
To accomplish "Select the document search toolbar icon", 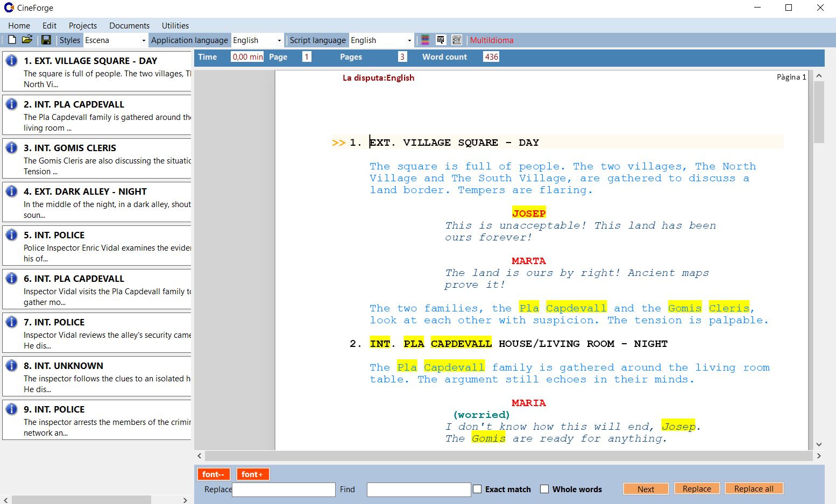I will (441, 39).
